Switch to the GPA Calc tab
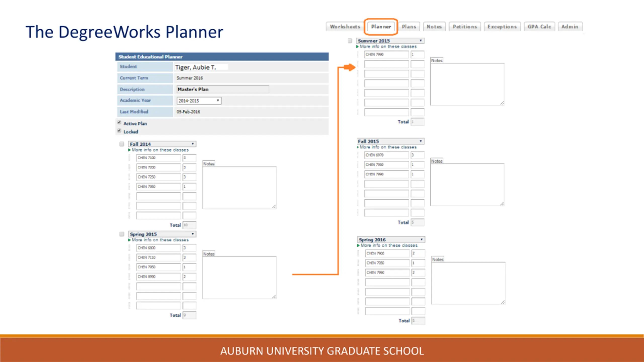The width and height of the screenshot is (644, 362). coord(539,27)
